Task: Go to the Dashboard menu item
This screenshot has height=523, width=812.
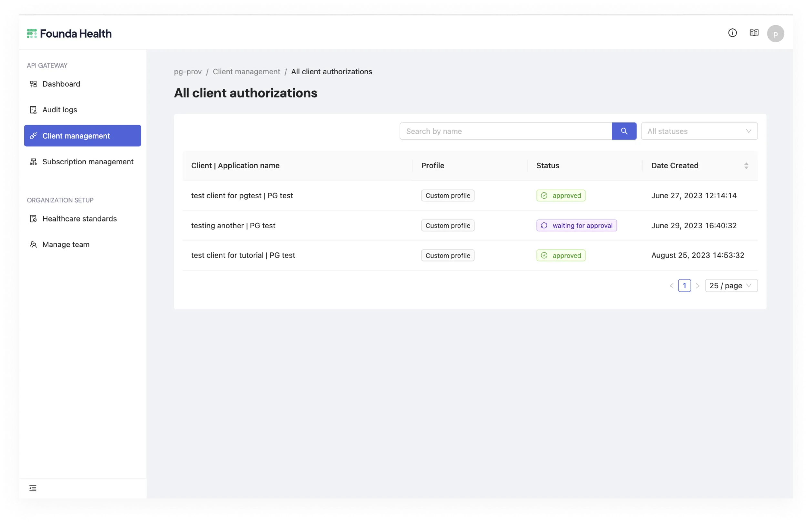Action: pos(83,84)
